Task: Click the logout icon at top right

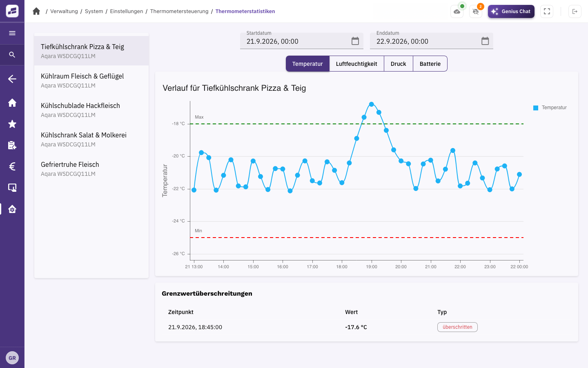Action: [x=575, y=11]
